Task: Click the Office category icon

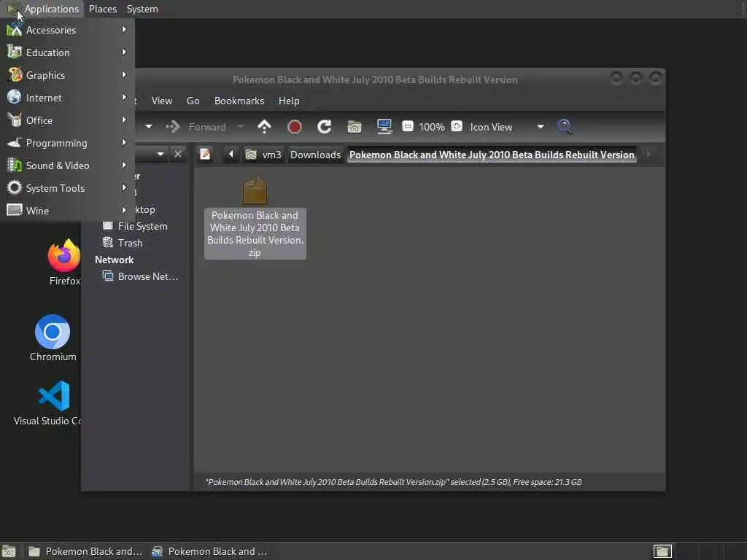Action: tap(15, 120)
